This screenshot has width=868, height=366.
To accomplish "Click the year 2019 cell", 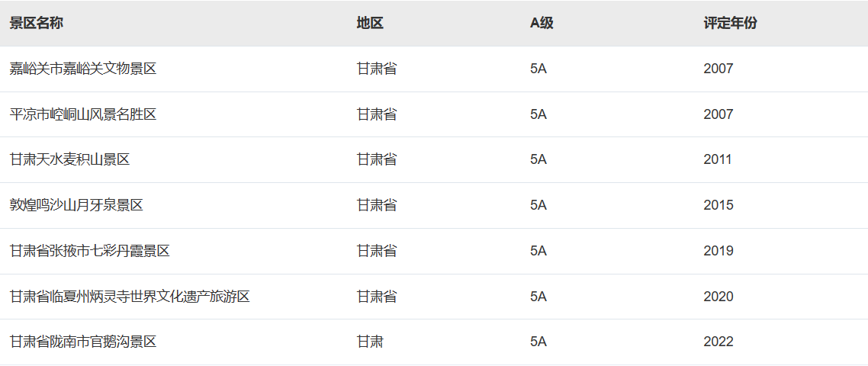I will pyautogui.click(x=719, y=251).
